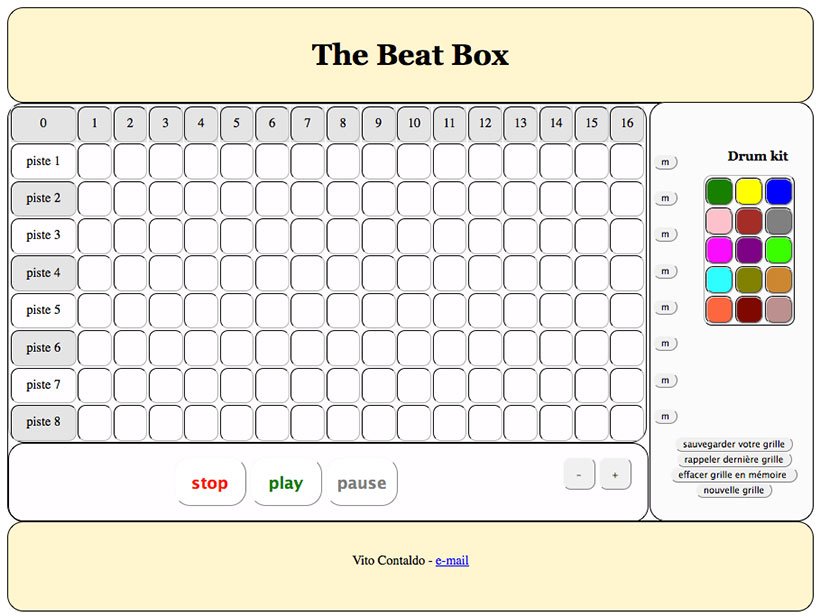
Task: Pick the dark green drum kit swatch
Action: click(x=719, y=191)
